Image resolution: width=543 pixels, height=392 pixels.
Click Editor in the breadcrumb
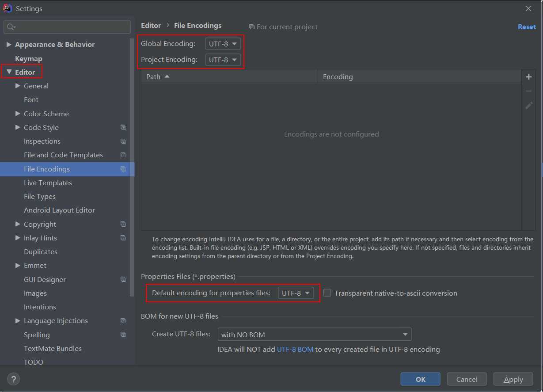pyautogui.click(x=151, y=26)
